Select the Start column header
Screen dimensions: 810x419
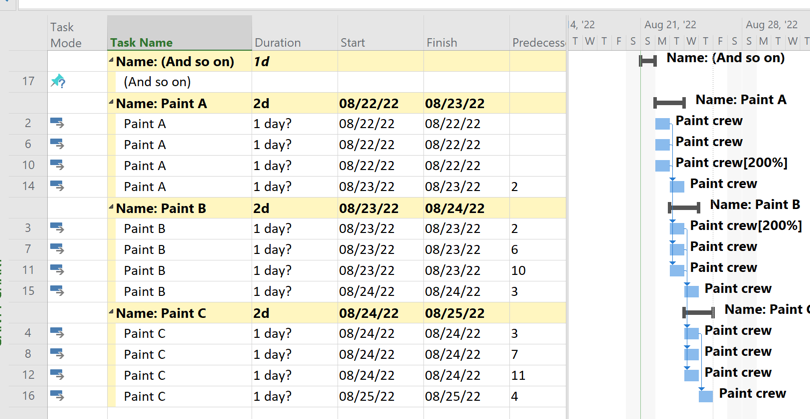352,43
